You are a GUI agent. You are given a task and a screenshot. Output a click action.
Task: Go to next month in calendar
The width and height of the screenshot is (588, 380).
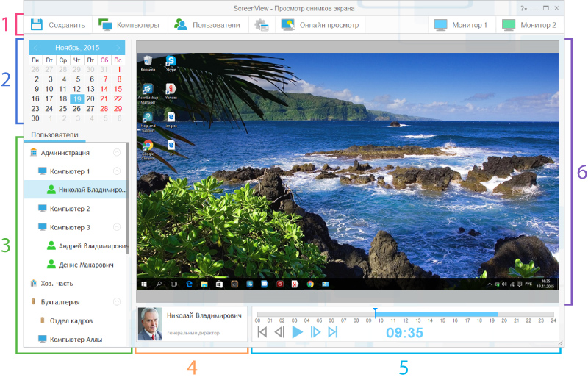tap(118, 48)
